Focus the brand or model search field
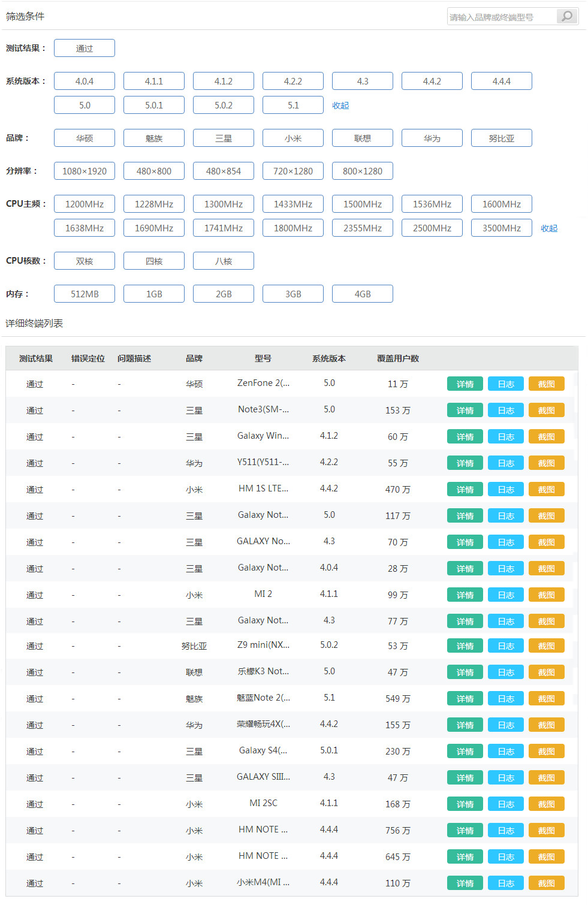Viewport: 588px width, 905px height. (x=502, y=17)
